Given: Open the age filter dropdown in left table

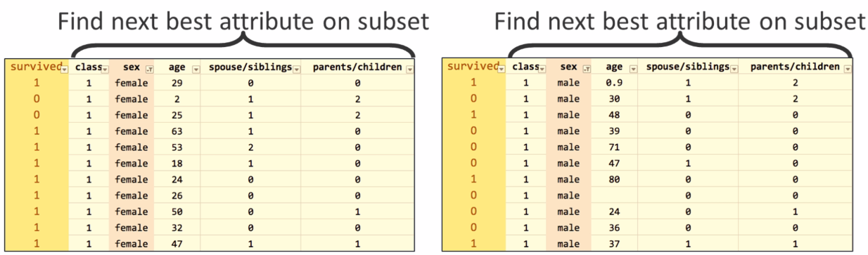Looking at the screenshot, I should (196, 70).
